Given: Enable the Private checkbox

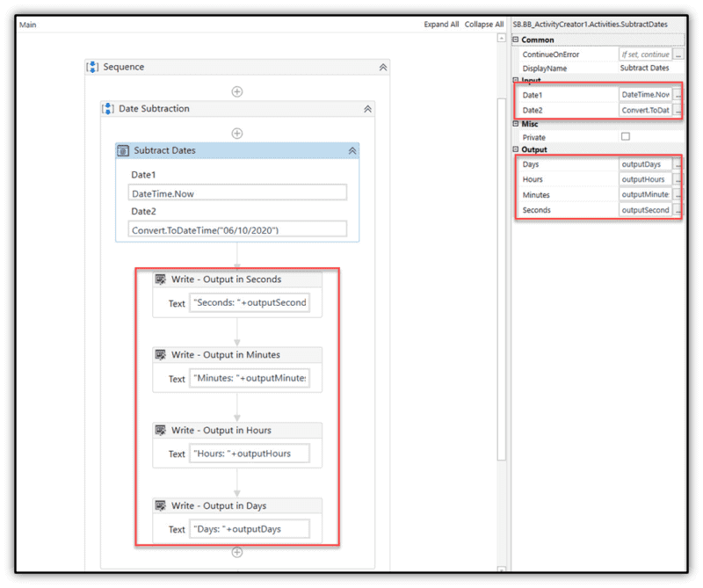Looking at the screenshot, I should tap(627, 137).
